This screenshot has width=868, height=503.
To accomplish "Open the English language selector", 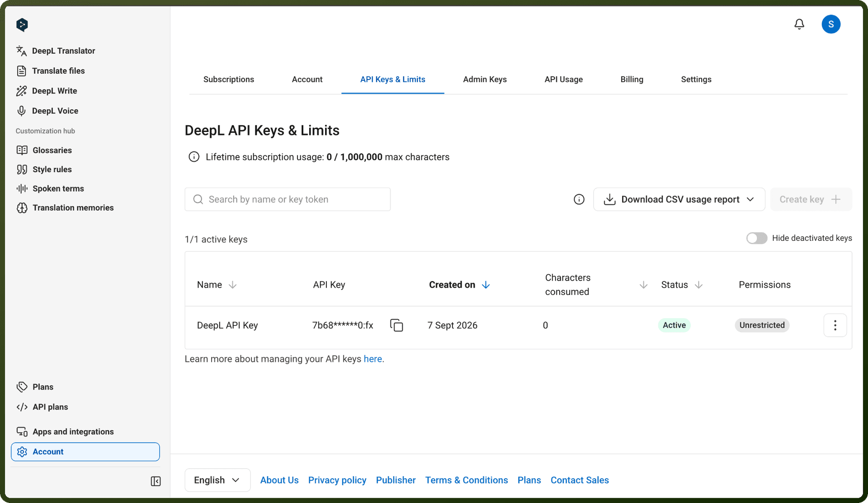I will [x=217, y=480].
